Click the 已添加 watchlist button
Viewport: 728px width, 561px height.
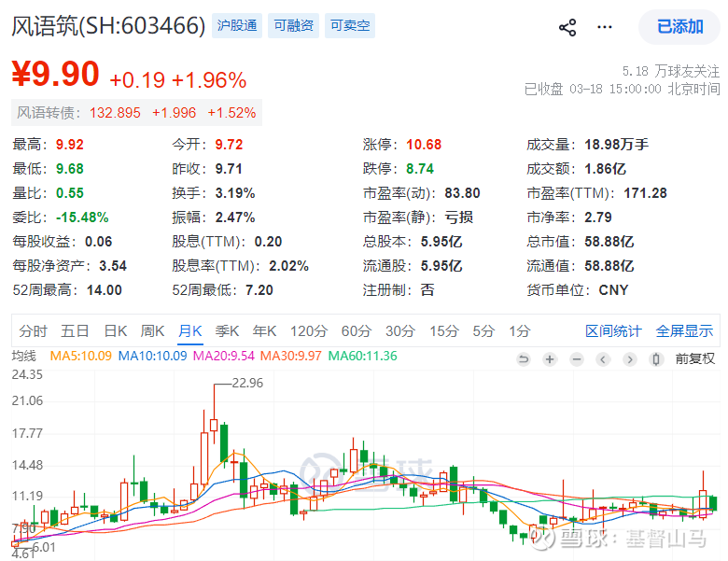pyautogui.click(x=679, y=27)
